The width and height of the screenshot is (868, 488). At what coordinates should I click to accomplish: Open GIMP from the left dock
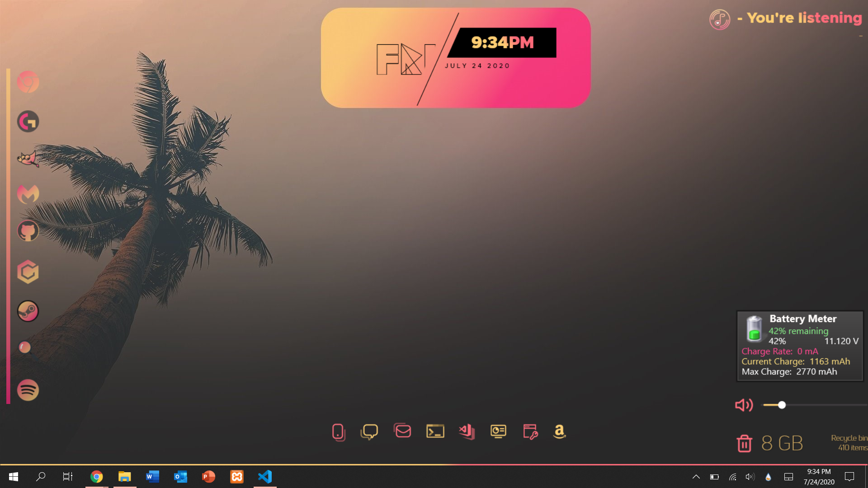pyautogui.click(x=28, y=159)
